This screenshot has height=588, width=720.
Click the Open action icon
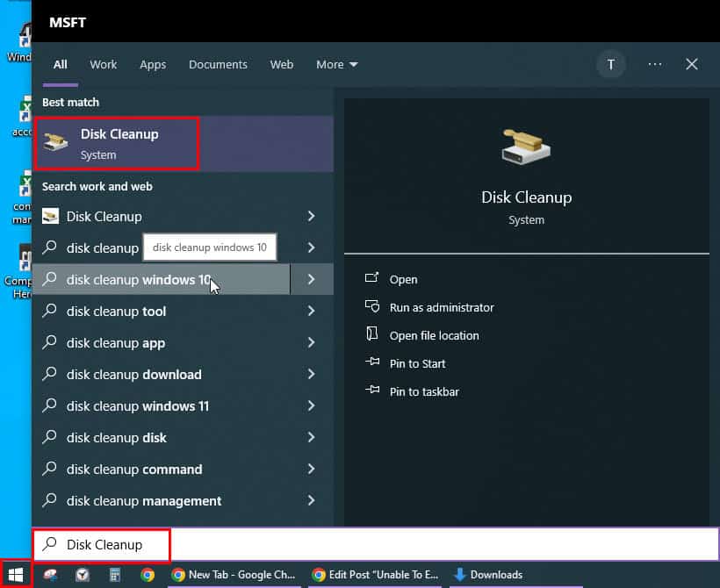coord(372,278)
